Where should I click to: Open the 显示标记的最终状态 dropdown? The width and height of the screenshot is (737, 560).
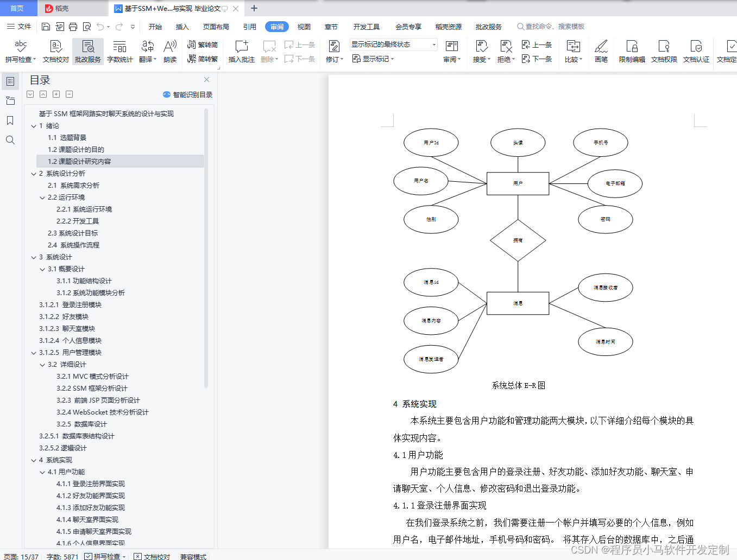pos(433,44)
